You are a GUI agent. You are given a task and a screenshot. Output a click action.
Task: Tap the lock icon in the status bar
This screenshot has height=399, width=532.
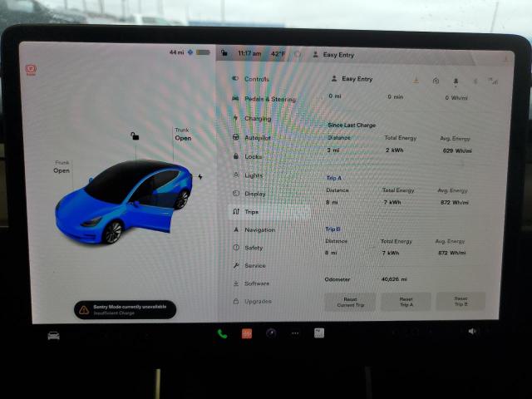click(x=224, y=52)
